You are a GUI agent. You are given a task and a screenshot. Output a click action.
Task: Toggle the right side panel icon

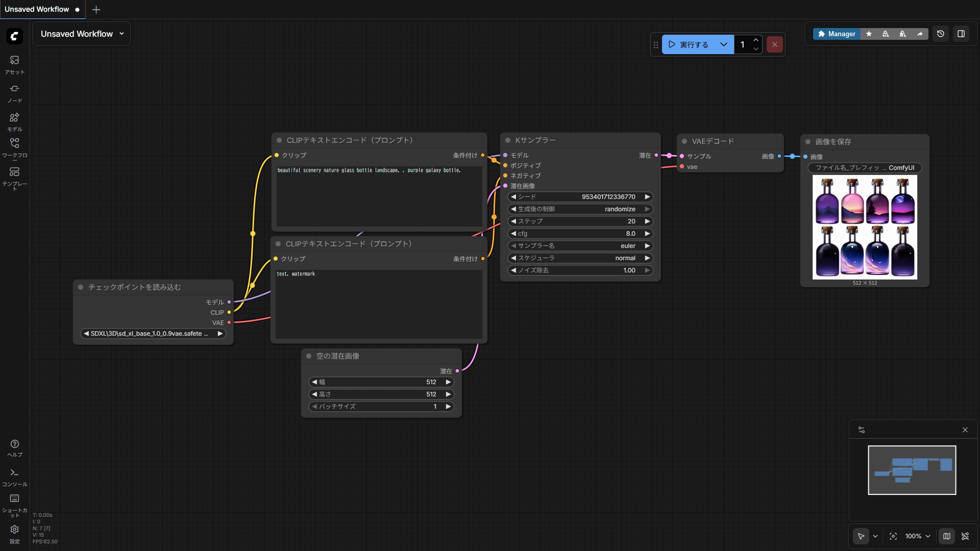point(961,34)
